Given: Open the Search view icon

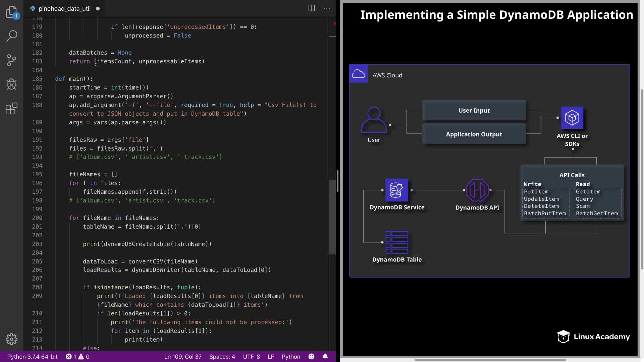Looking at the screenshot, I should click(x=11, y=36).
